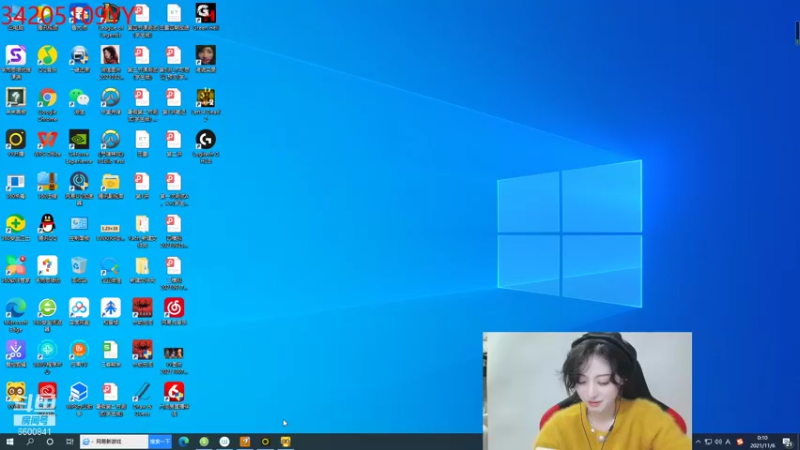Open the clock and date flyout
This screenshot has height=450, width=800.
(762, 442)
